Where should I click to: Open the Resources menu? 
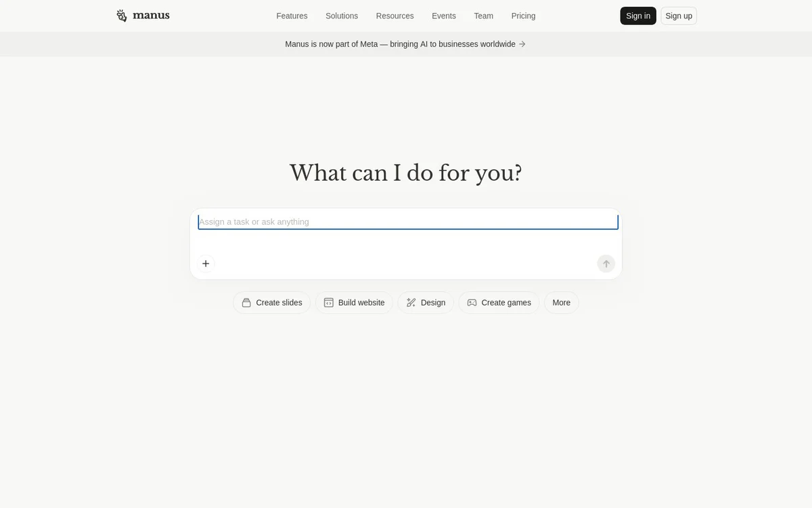395,16
